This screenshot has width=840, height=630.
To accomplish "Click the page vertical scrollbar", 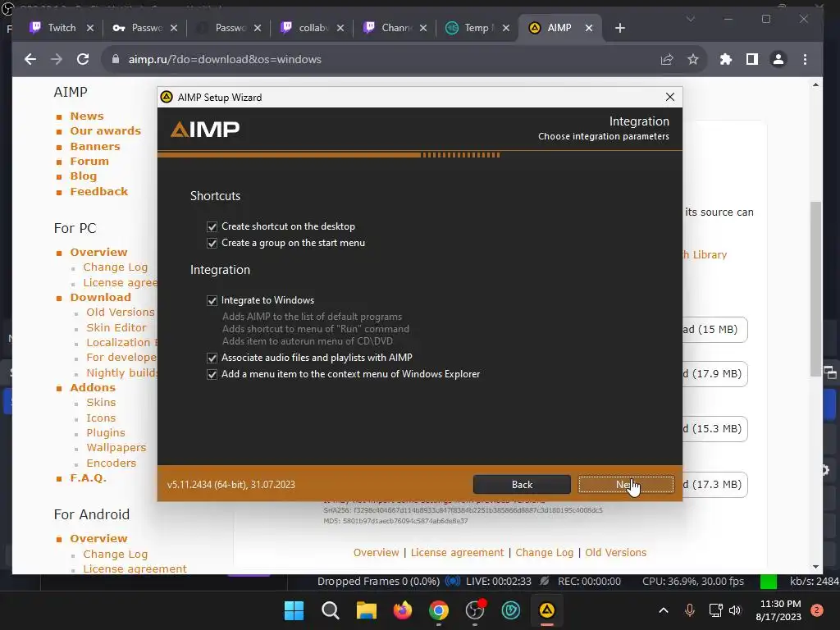I will (x=815, y=290).
